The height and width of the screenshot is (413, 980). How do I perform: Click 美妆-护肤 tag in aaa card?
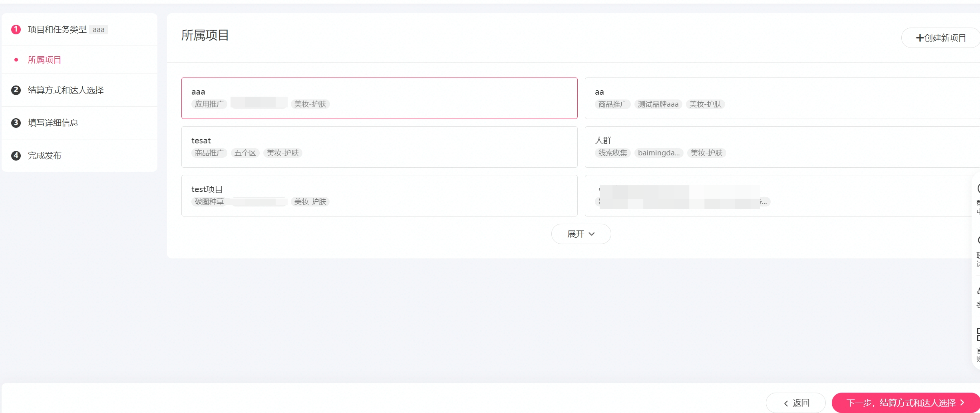click(310, 104)
